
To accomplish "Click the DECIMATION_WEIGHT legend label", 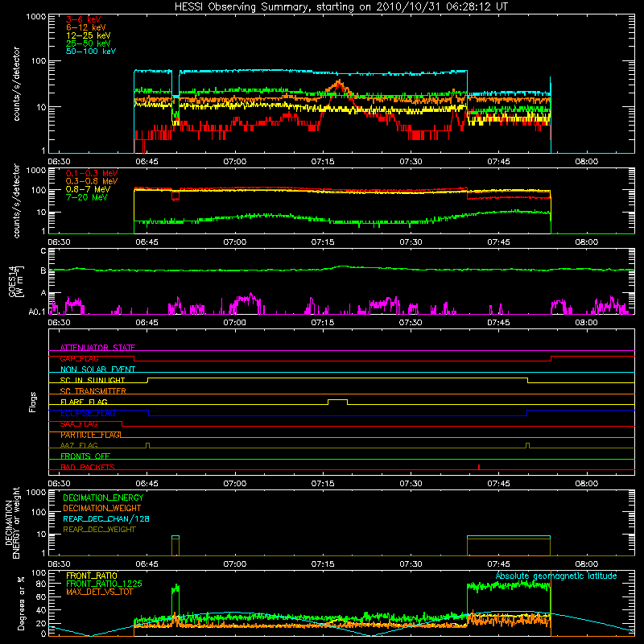I will click(x=102, y=508).
